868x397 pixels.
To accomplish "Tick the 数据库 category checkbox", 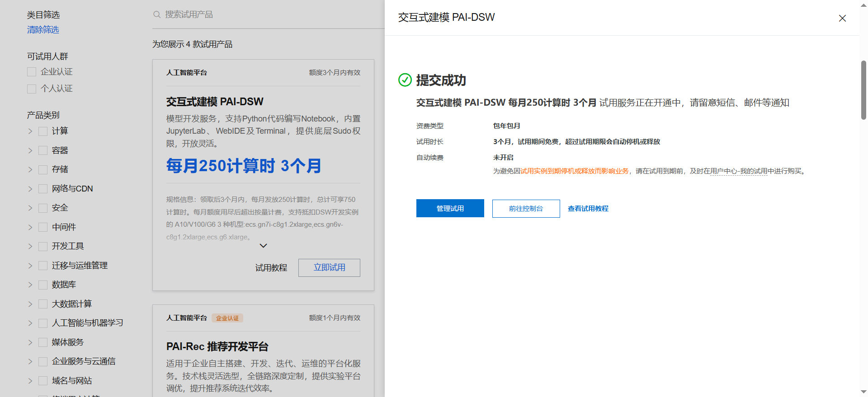I will (43, 285).
